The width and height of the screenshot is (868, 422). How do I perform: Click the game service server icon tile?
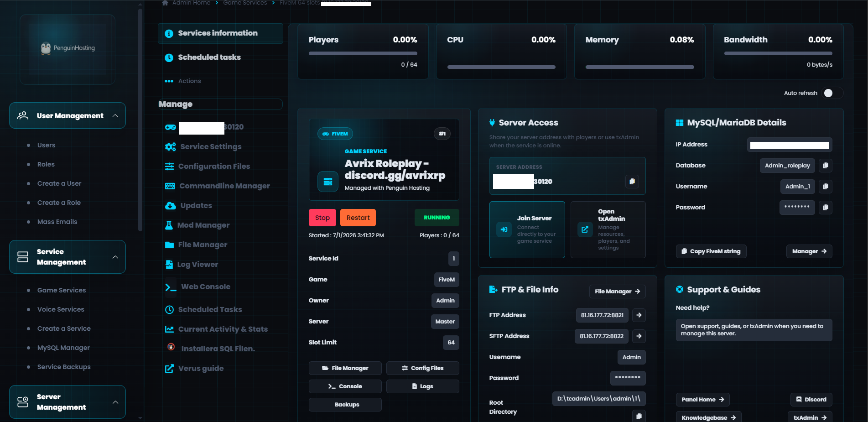pos(327,182)
